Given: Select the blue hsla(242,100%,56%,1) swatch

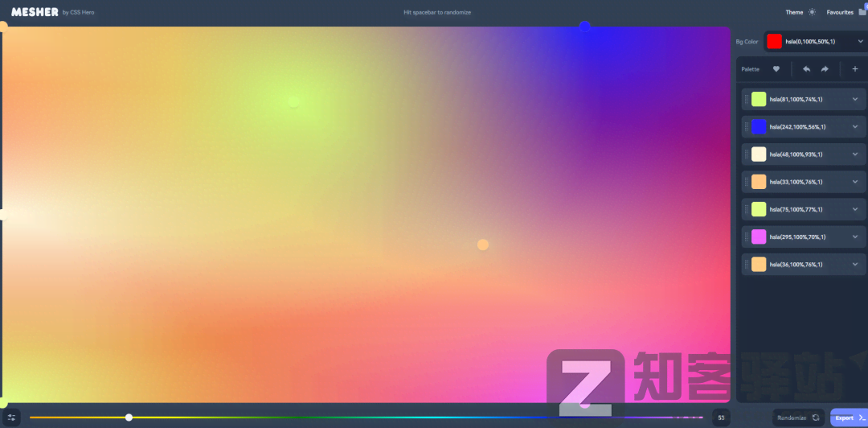Looking at the screenshot, I should coord(759,127).
